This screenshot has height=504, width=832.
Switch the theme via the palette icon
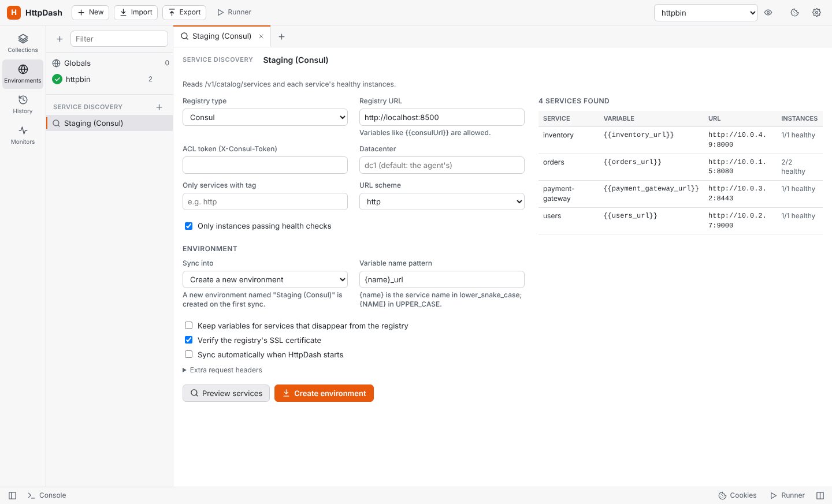pyautogui.click(x=794, y=12)
